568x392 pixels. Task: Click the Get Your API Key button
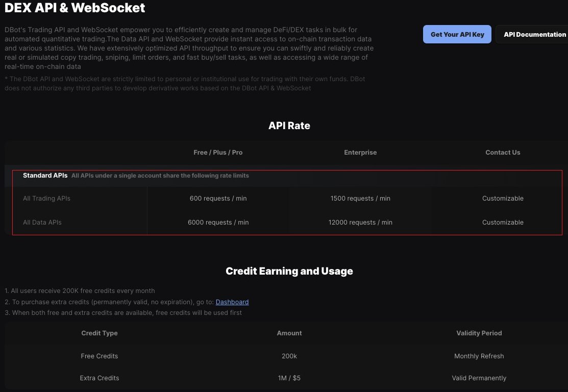(457, 34)
